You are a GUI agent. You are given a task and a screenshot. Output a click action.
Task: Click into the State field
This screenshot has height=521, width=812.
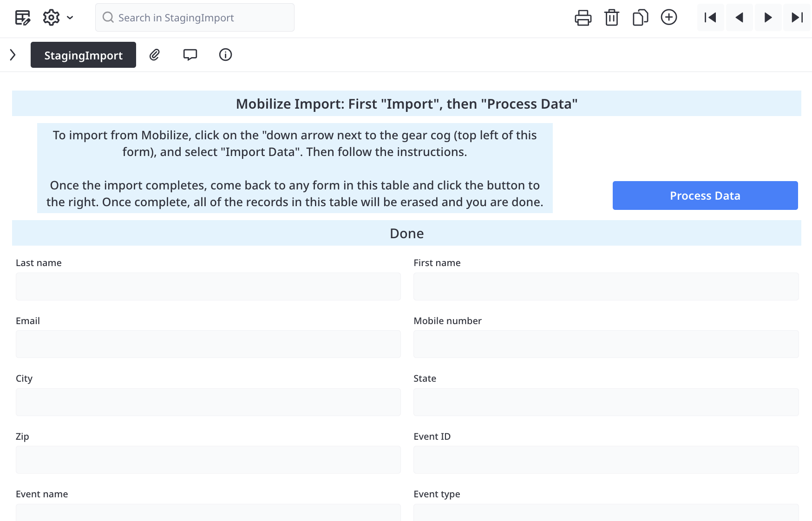(x=606, y=402)
